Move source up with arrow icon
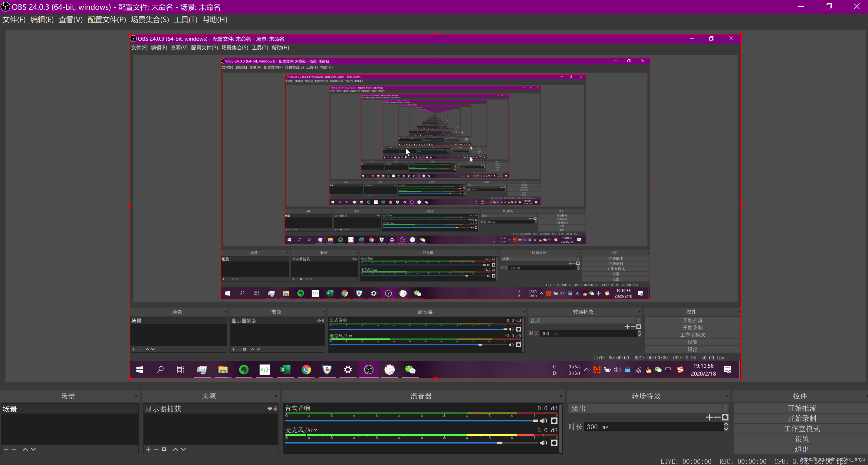 [175, 449]
